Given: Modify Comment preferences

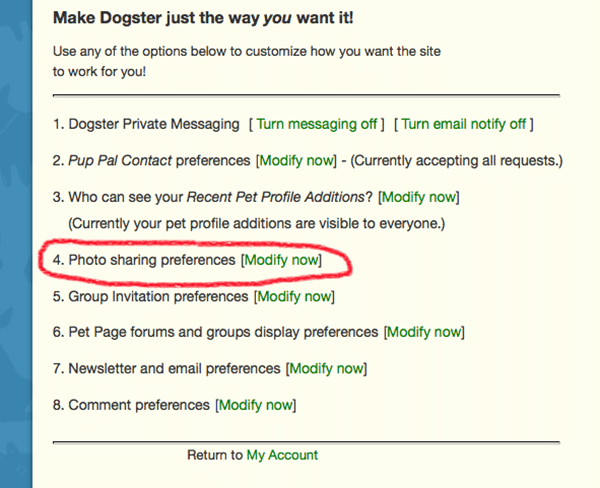Looking at the screenshot, I should tap(256, 405).
